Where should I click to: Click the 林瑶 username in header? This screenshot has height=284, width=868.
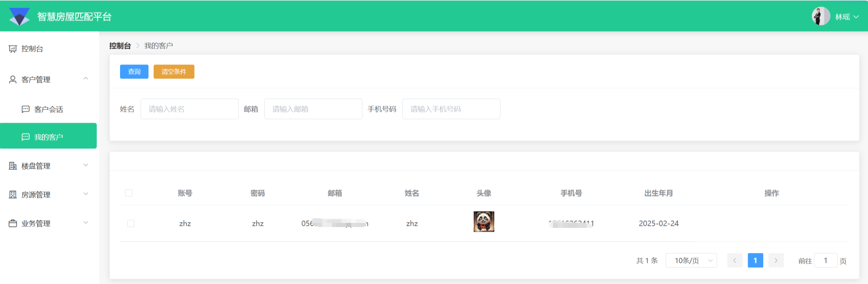[x=842, y=17]
